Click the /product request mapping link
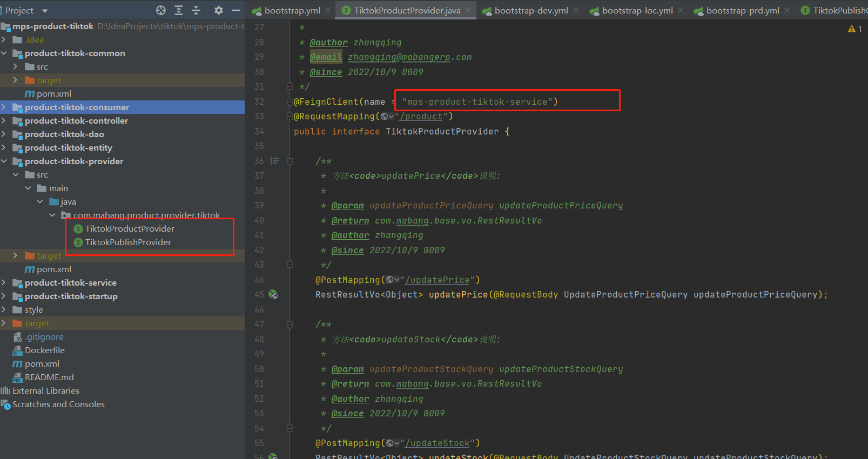This screenshot has width=868, height=459. tap(421, 117)
